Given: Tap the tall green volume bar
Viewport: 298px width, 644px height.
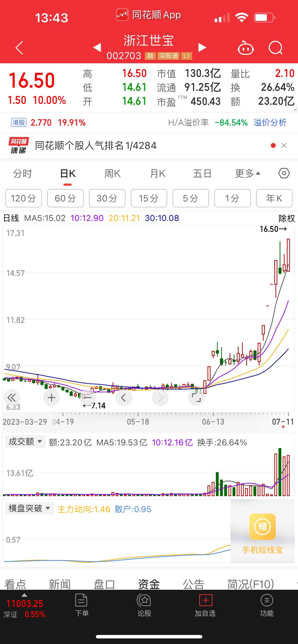Looking at the screenshot, I should [280, 472].
